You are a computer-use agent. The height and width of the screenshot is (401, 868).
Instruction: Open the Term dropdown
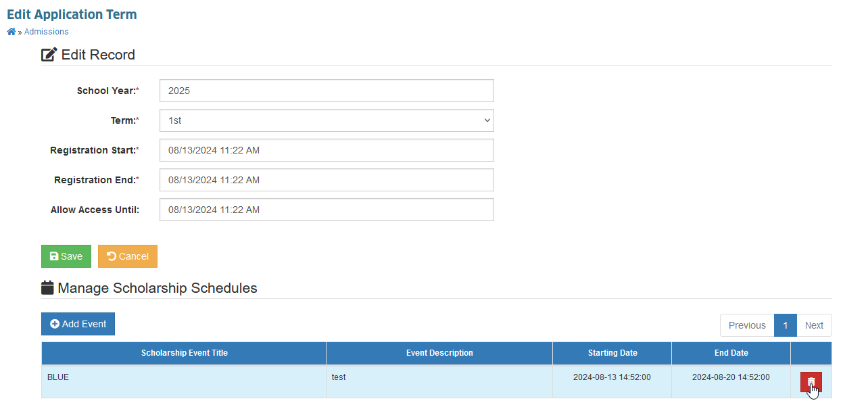327,120
